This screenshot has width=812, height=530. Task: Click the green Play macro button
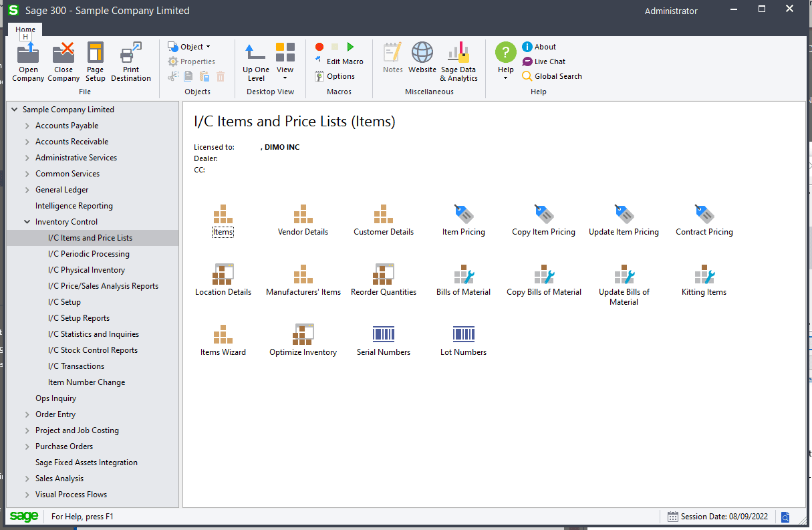pos(350,47)
